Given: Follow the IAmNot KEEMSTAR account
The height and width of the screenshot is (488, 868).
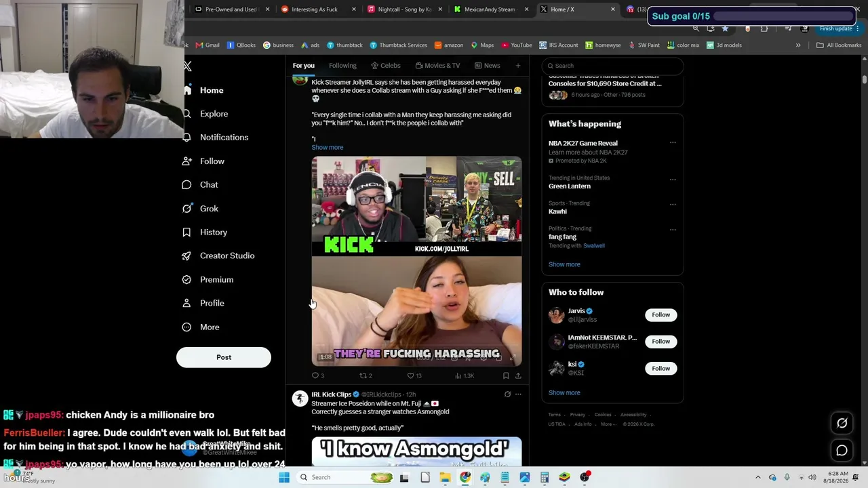Looking at the screenshot, I should click(x=661, y=342).
